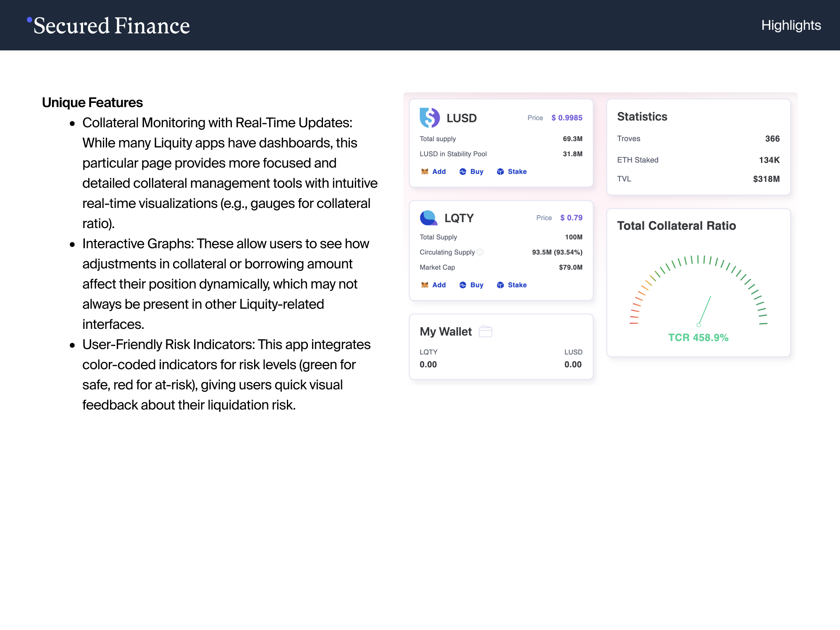Click the TVL label in Statistics
The image size is (840, 630).
coord(624,179)
